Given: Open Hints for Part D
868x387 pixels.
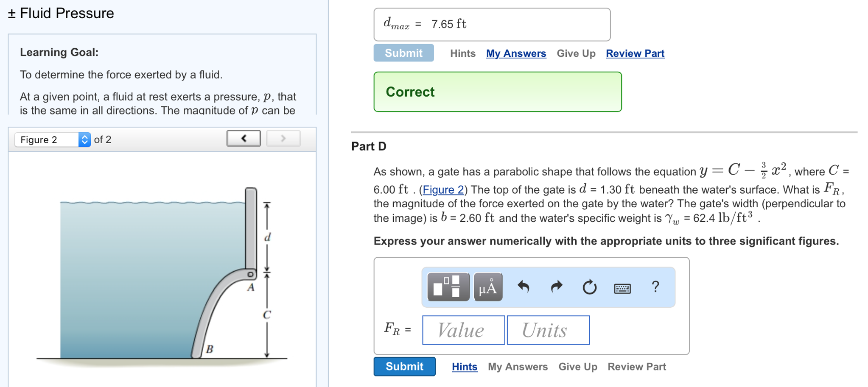Looking at the screenshot, I should pos(464,367).
